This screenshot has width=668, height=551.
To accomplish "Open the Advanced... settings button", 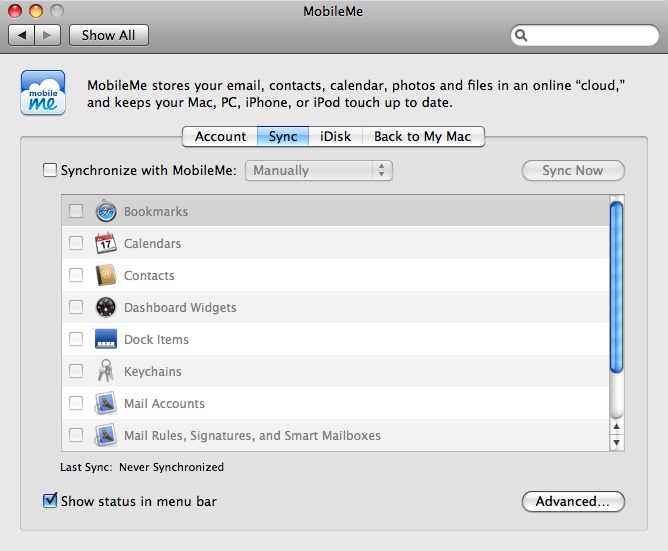I will (x=573, y=501).
